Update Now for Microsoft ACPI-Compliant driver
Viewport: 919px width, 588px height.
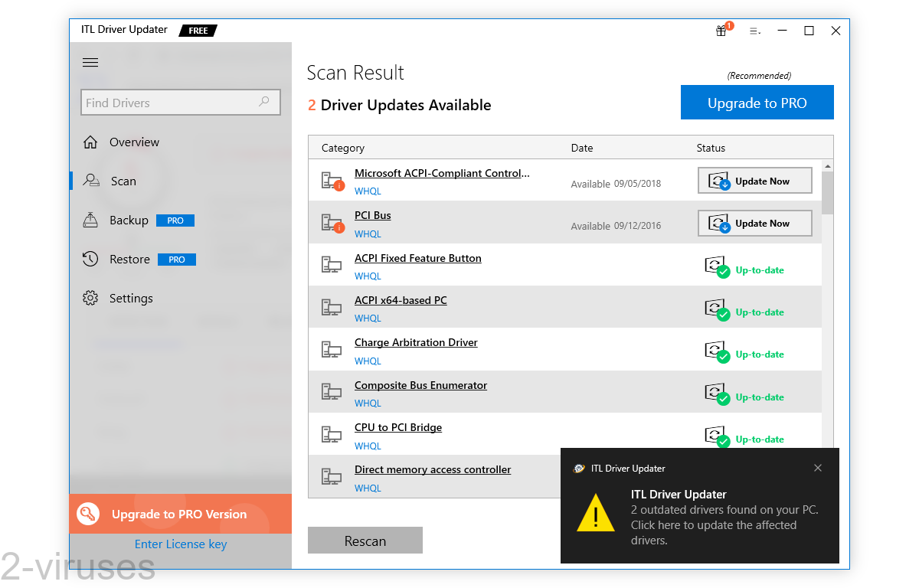(x=755, y=181)
